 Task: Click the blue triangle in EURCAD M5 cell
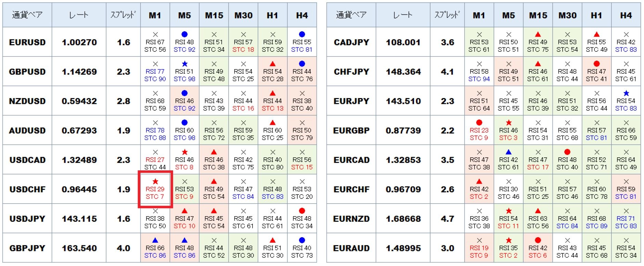[508, 152]
